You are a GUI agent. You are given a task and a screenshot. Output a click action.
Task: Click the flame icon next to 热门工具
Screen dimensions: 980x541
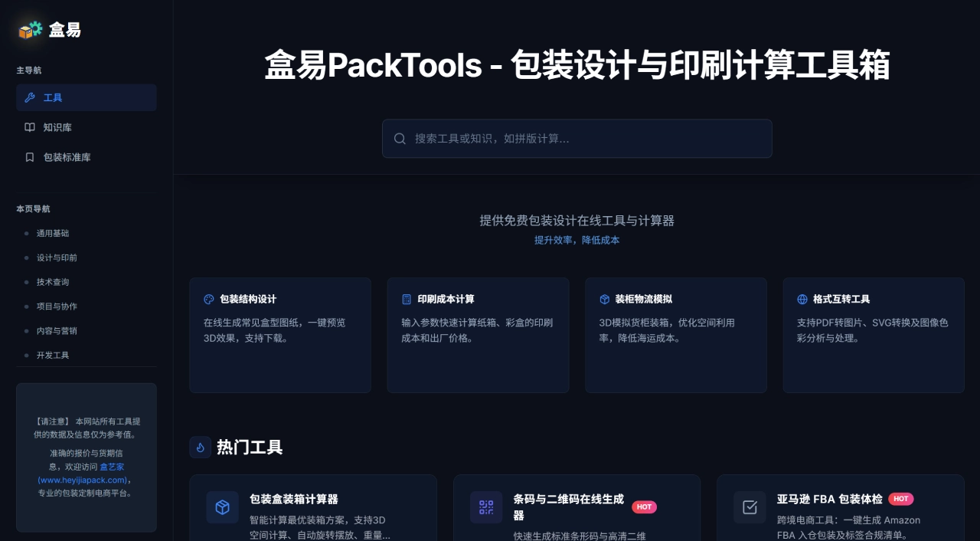point(201,448)
